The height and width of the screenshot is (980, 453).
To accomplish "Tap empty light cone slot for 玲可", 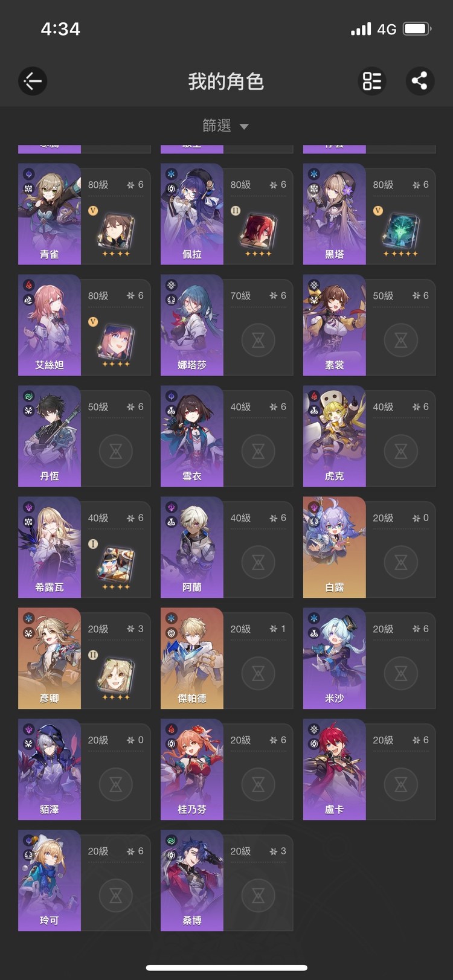I will pyautogui.click(x=115, y=895).
